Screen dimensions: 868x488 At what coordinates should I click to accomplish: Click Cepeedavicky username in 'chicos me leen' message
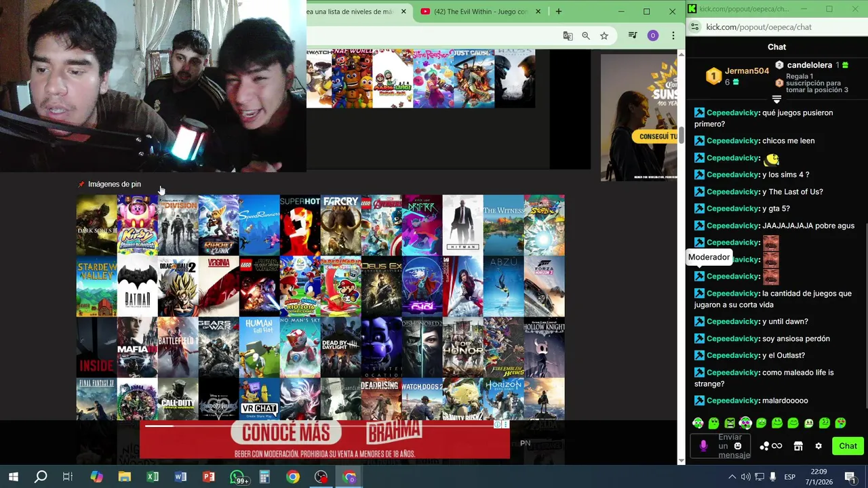(732, 141)
